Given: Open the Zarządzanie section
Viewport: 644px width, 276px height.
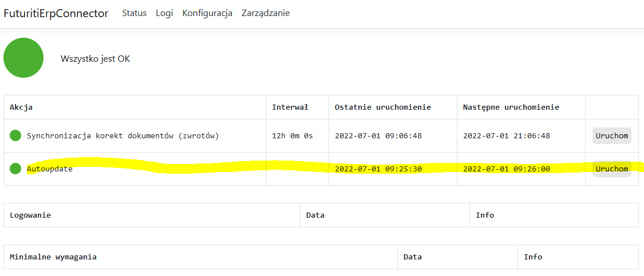Looking at the screenshot, I should [x=266, y=13].
